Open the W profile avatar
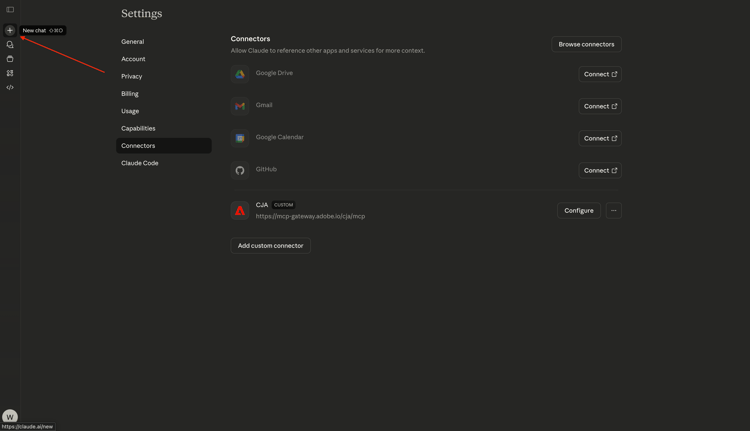Screen dimensions: 750x431 click(10, 417)
